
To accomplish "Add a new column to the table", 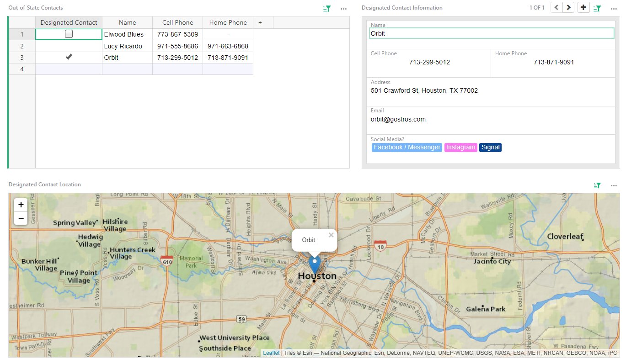I will [260, 22].
